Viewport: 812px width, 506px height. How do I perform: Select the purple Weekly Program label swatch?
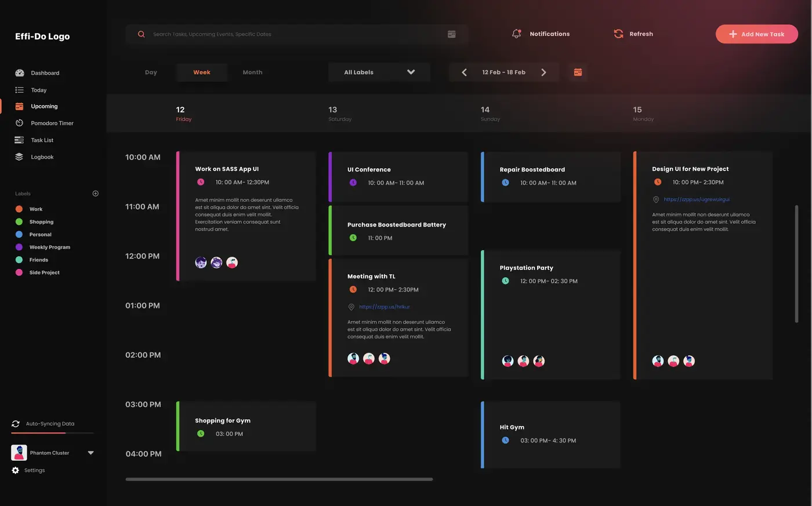click(x=19, y=247)
